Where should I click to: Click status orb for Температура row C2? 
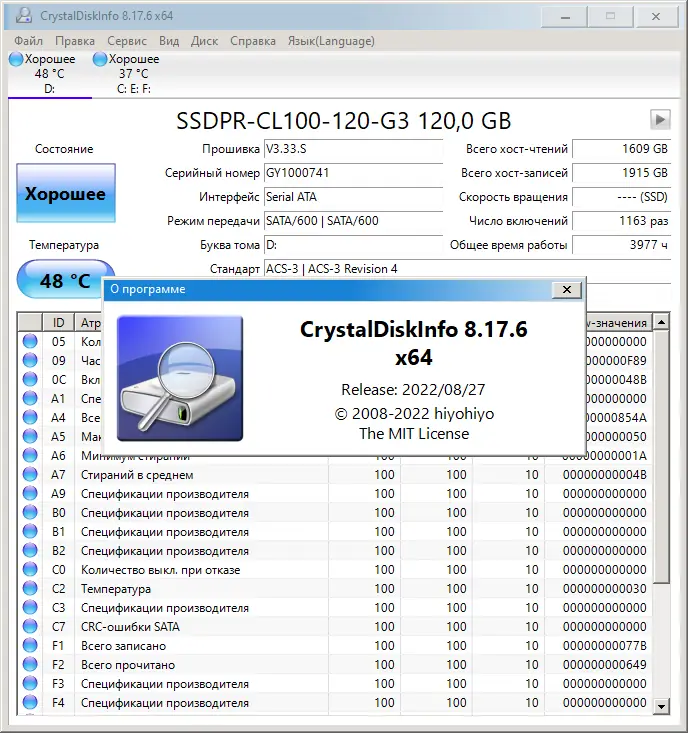tap(30, 589)
